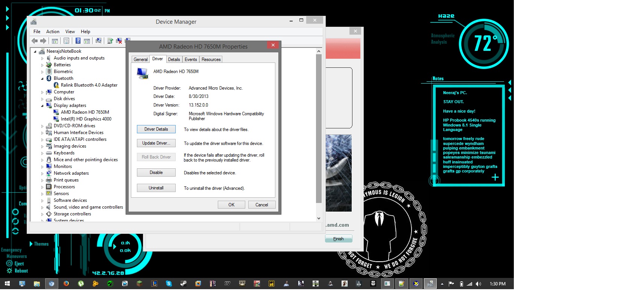
Task: Click the volume speaker tray icon
Action: click(x=478, y=284)
